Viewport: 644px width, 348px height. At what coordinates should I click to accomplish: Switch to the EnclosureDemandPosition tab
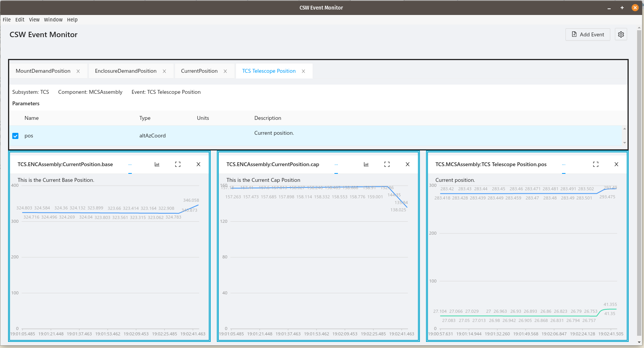coord(126,71)
